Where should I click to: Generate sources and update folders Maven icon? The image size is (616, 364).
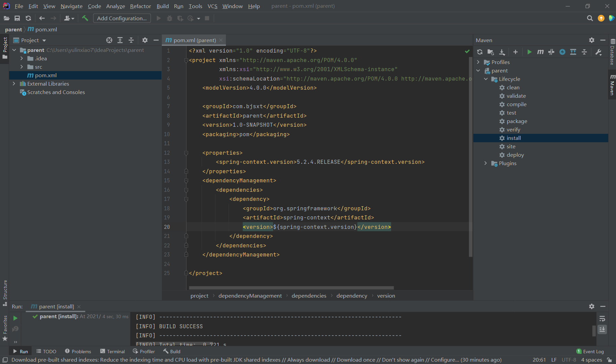(x=491, y=52)
